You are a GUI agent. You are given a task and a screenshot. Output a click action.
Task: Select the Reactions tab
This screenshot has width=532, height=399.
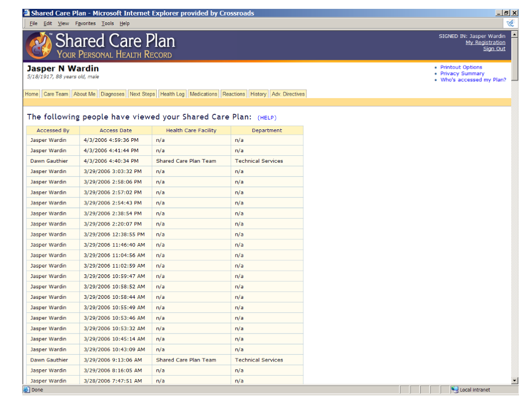click(x=233, y=94)
